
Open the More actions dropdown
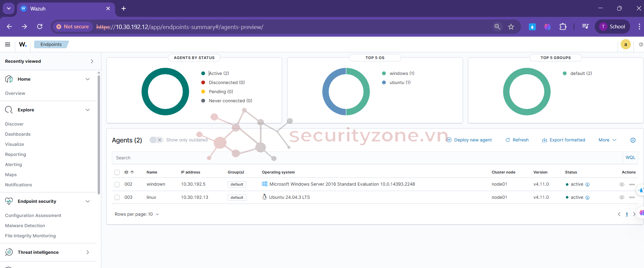[x=607, y=140]
